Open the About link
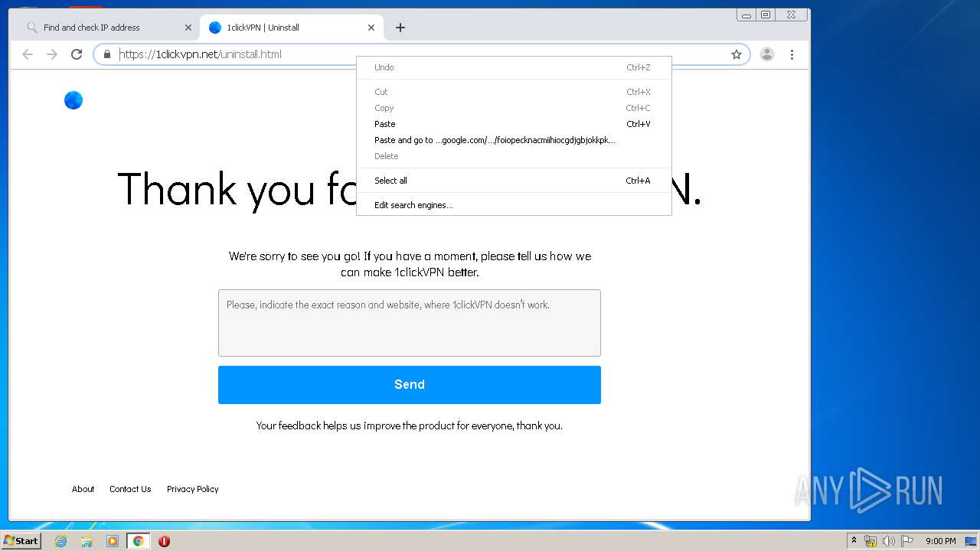The height and width of the screenshot is (551, 980). (x=83, y=489)
